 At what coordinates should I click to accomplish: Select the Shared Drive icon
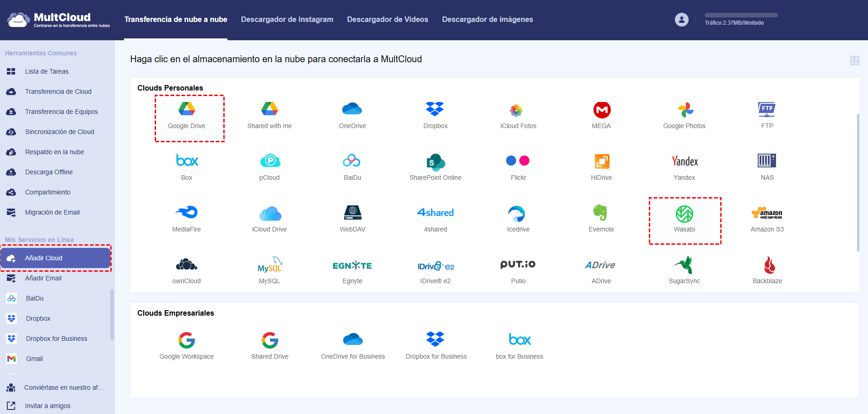270,340
